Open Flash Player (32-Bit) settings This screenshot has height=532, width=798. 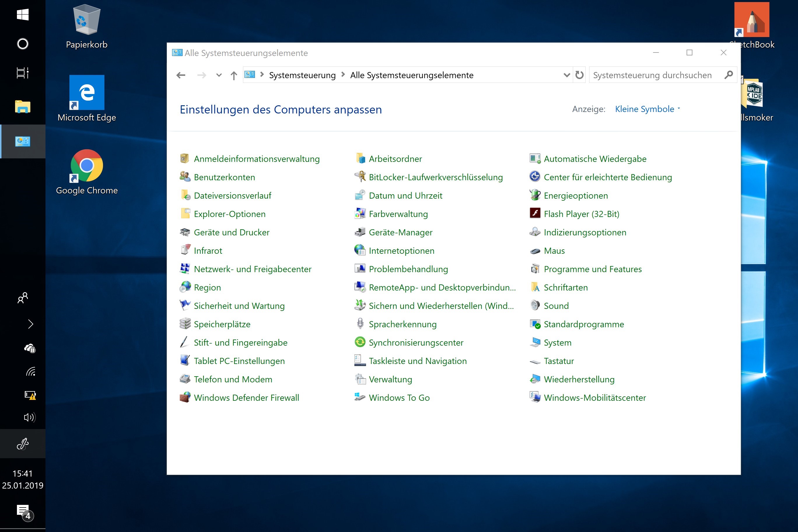click(x=581, y=214)
